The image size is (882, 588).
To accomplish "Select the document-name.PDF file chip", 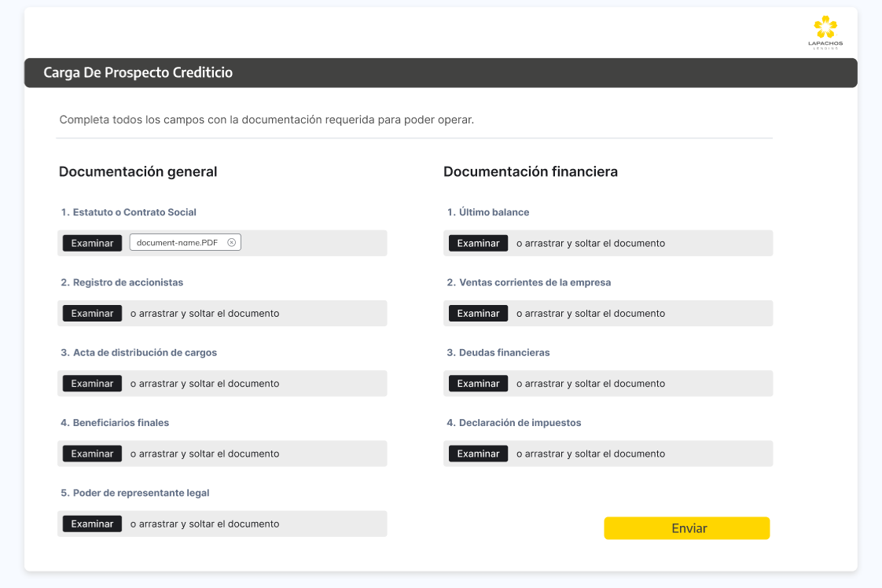I will [x=178, y=243].
